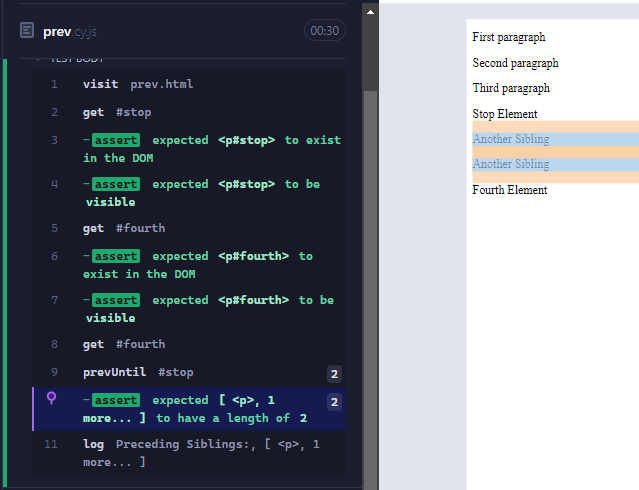
Task: Select the visit prev.html command
Action: [x=138, y=84]
